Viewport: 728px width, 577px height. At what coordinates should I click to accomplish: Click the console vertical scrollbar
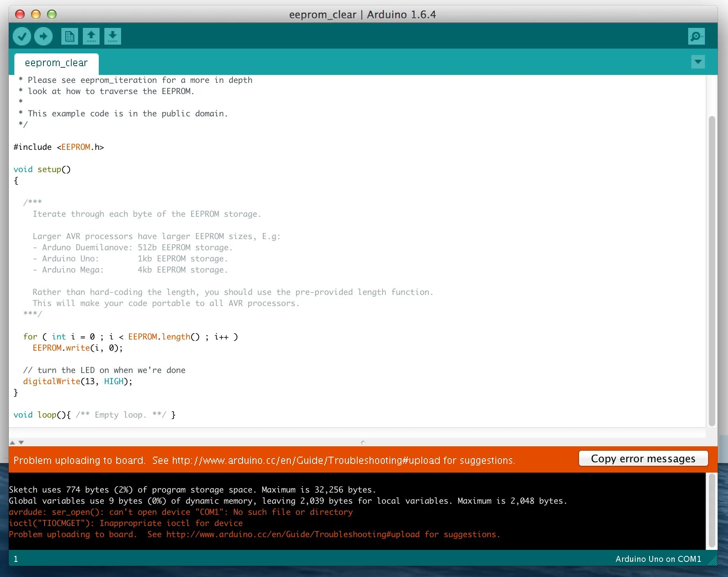[712, 511]
